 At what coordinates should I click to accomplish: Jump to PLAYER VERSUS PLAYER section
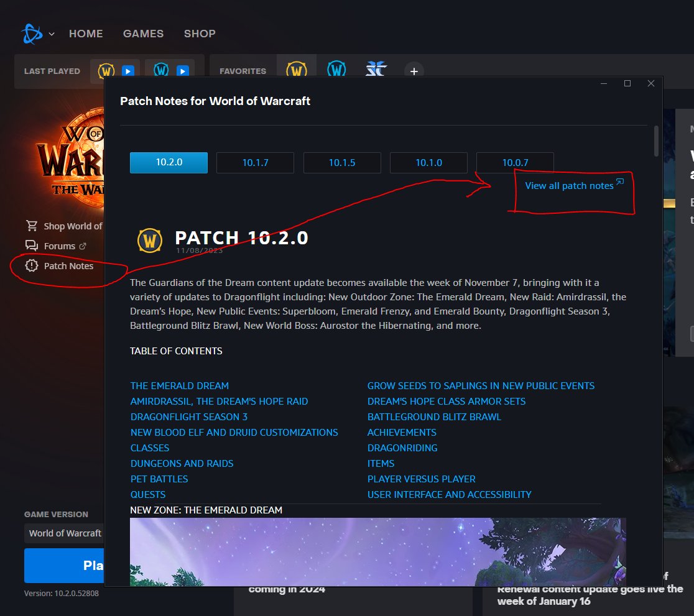(421, 479)
